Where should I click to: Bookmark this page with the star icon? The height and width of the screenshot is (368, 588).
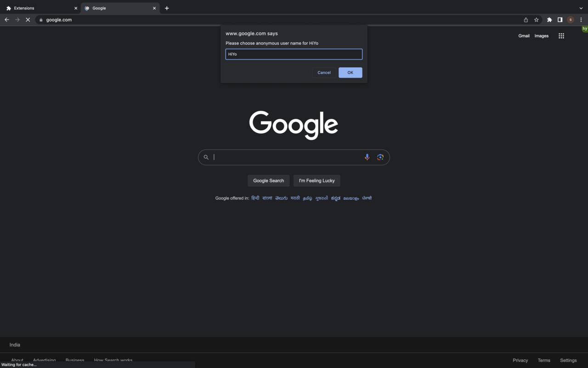point(536,20)
